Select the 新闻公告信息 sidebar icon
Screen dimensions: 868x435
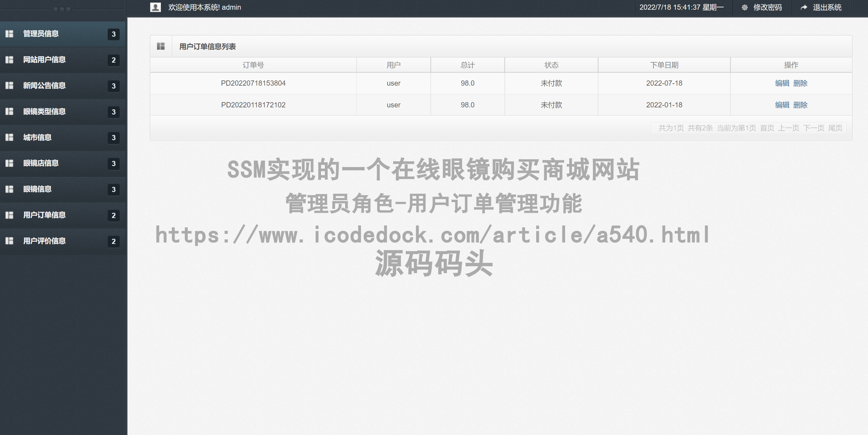coord(9,86)
